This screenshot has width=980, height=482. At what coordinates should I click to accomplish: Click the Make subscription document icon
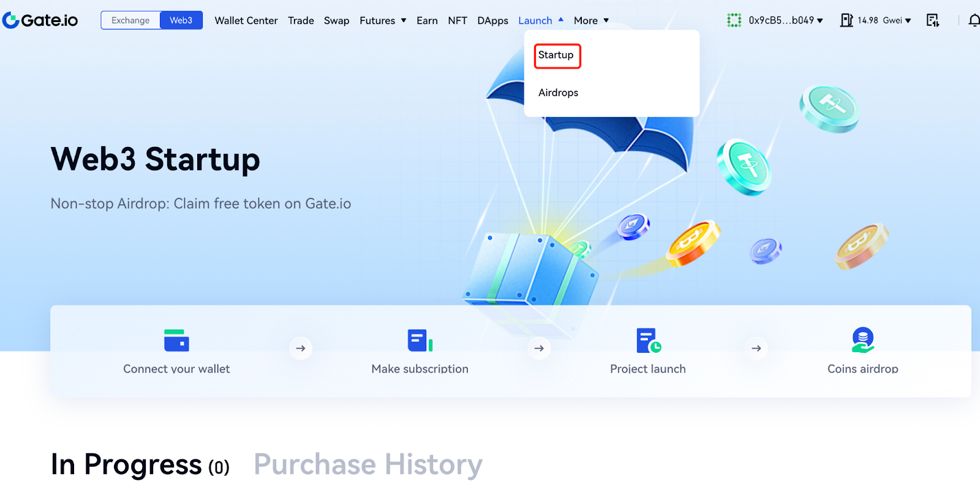point(420,341)
